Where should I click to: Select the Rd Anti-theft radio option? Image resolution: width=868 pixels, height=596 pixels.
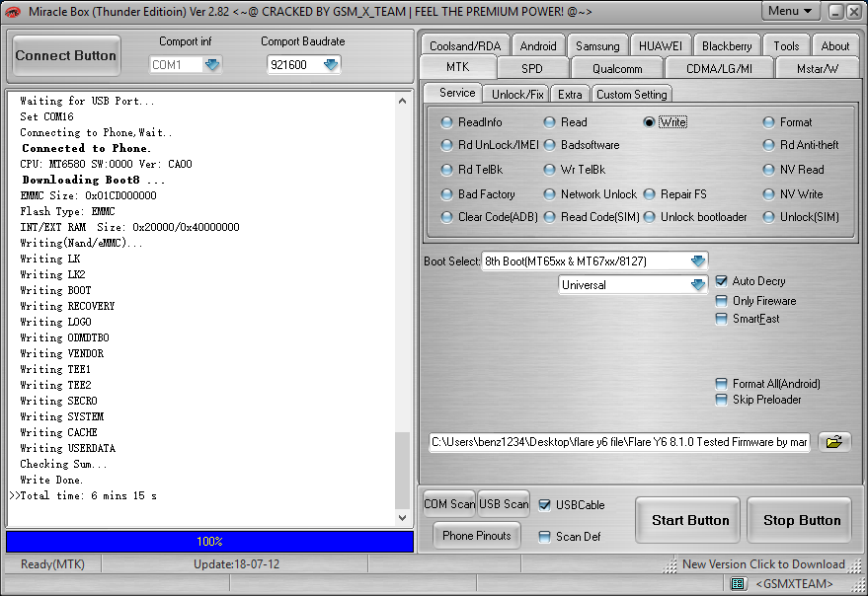tap(768, 145)
